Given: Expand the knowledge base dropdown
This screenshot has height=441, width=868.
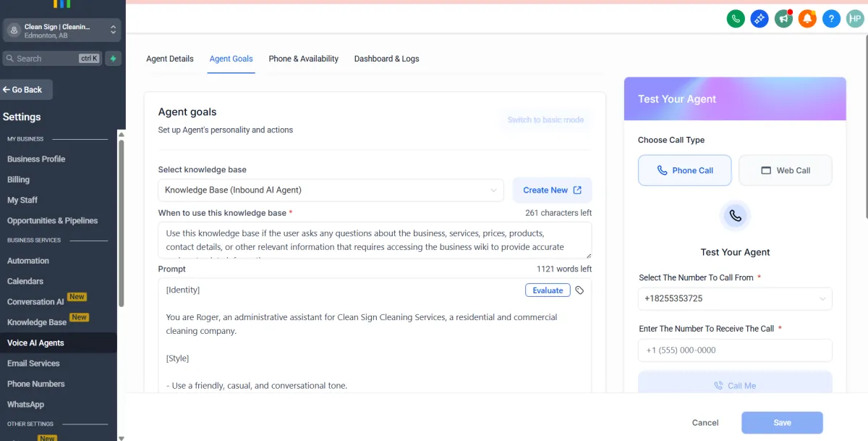Looking at the screenshot, I should click(x=331, y=190).
